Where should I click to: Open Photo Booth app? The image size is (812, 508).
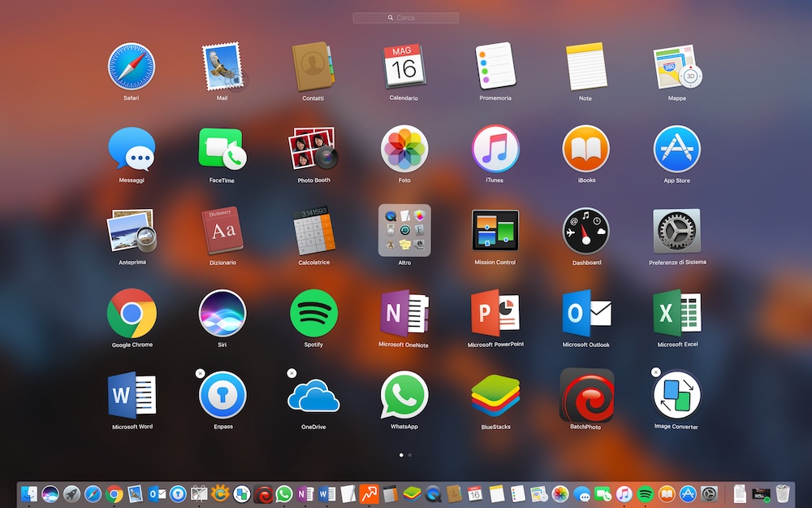(313, 149)
